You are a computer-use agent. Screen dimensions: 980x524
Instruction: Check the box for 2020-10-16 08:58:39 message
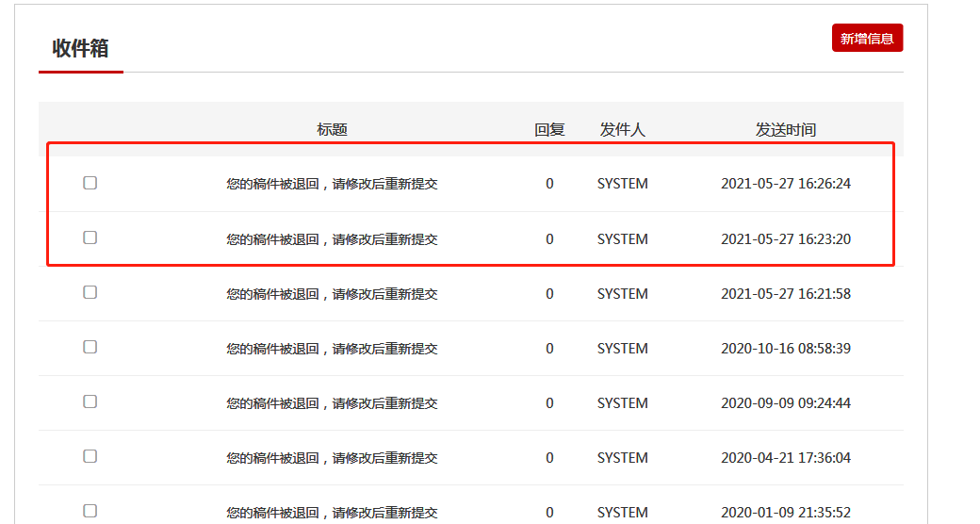(x=90, y=347)
